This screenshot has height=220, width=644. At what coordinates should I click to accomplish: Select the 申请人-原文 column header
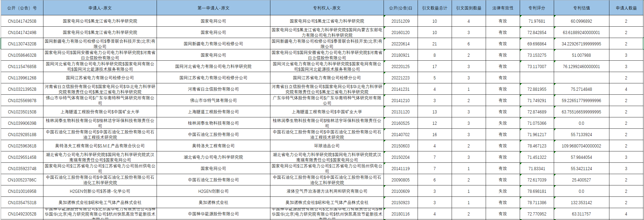pos(100,8)
